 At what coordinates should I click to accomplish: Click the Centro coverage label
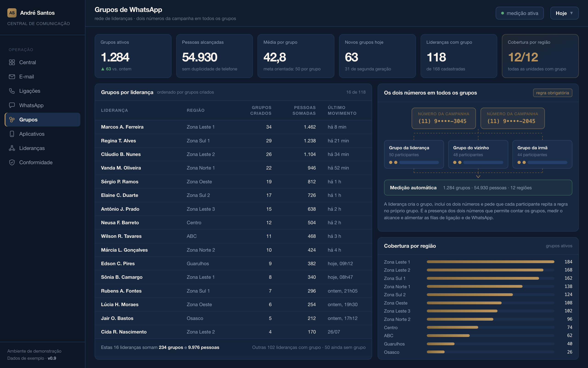(391, 328)
